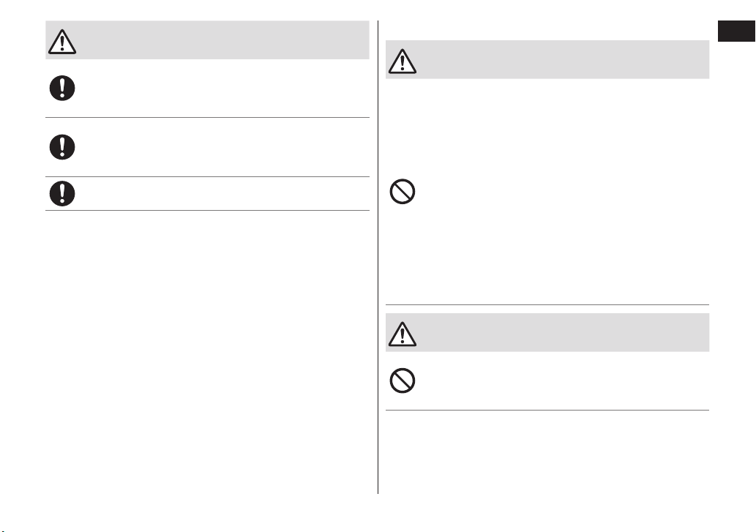Click the top gray banner bar in right column

[x=547, y=59]
